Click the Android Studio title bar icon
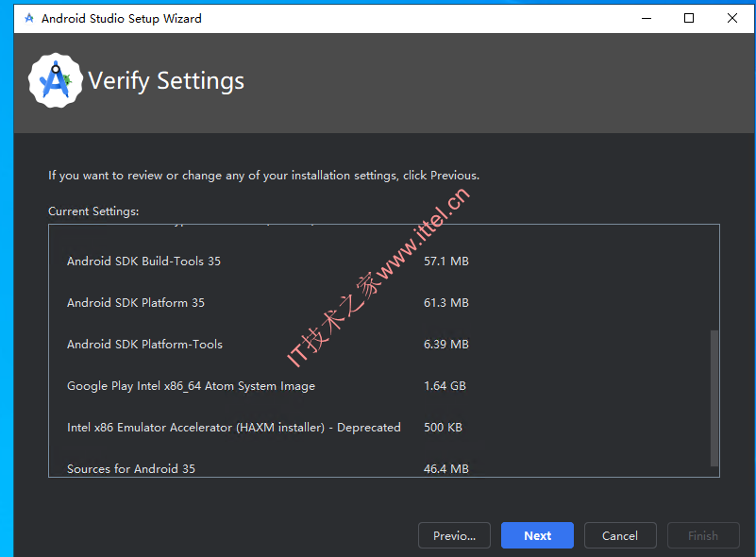Screen dimensions: 756x557 [29, 18]
